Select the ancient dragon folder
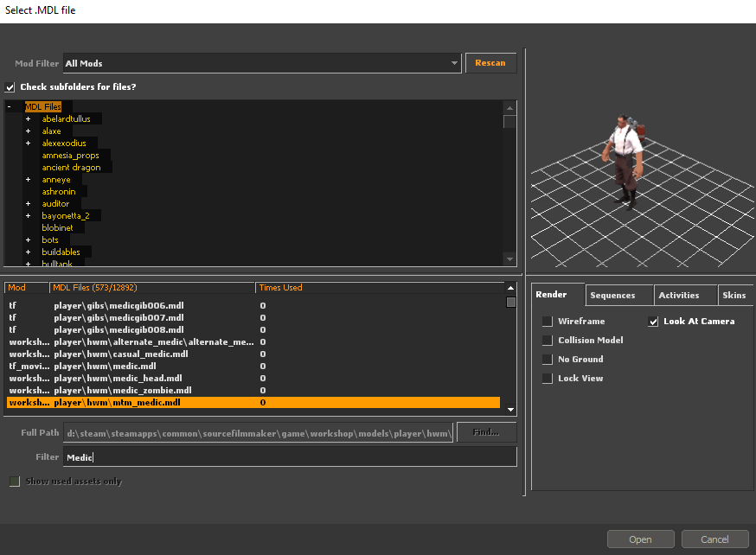Screen dimensions: 756x555 pyautogui.click(x=71, y=167)
